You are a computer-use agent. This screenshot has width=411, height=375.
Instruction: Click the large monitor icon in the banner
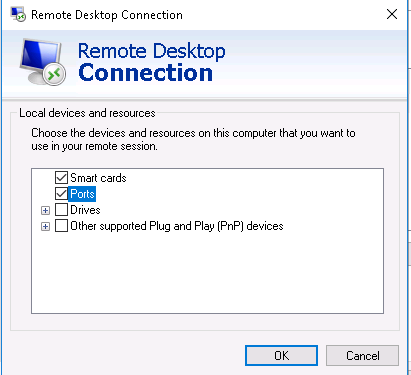(x=43, y=62)
